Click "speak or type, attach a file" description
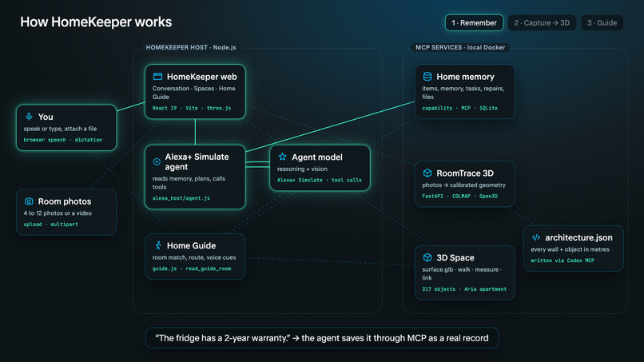Image resolution: width=644 pixels, height=362 pixels. pos(60,129)
